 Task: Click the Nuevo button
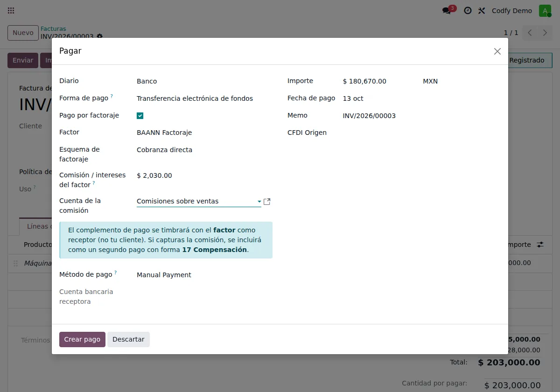[23, 33]
